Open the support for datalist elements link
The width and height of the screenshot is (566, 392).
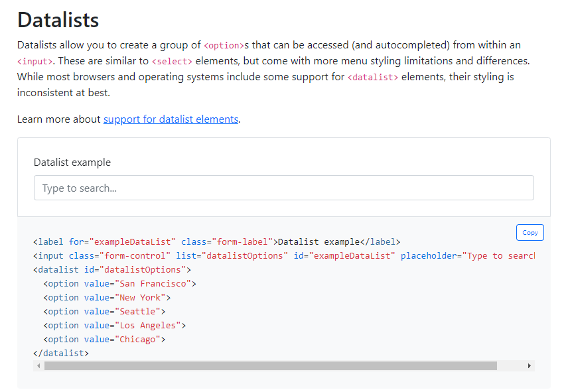169,119
